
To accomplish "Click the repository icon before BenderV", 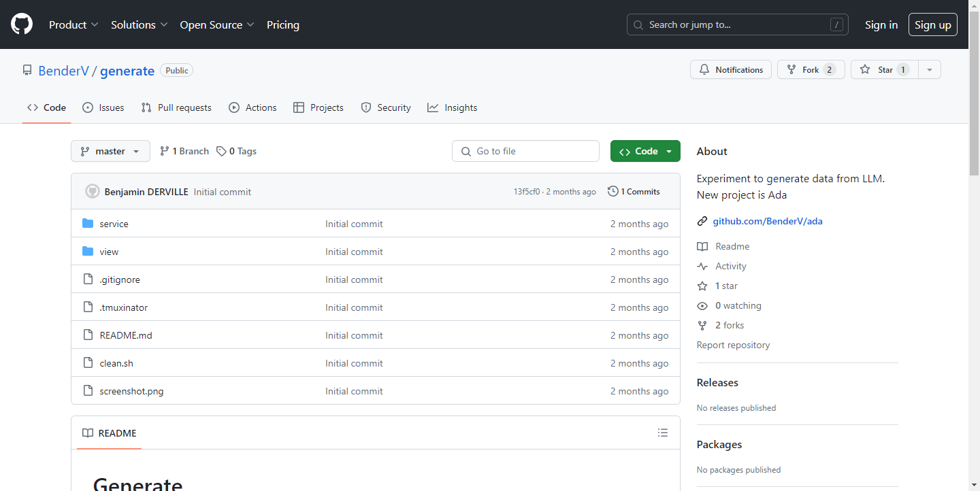I will click(x=27, y=71).
